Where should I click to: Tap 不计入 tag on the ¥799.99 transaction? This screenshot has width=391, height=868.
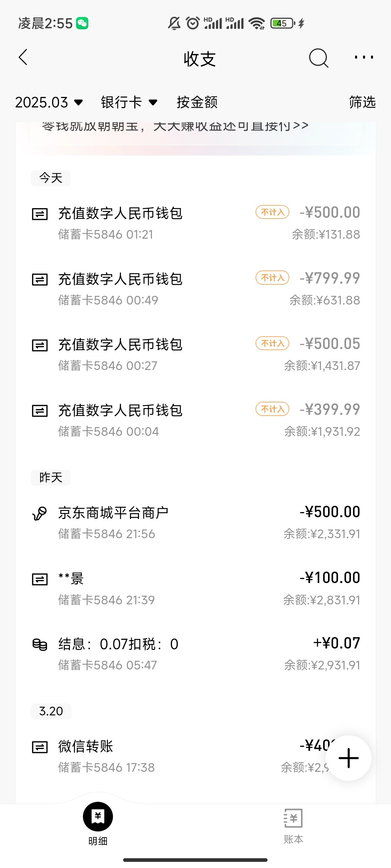(272, 278)
